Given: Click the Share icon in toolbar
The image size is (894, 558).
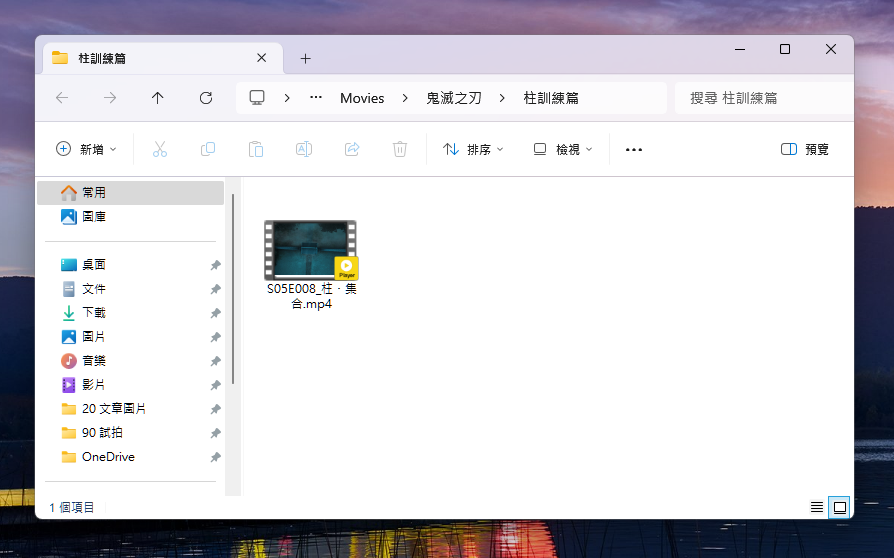Looking at the screenshot, I should (x=352, y=149).
